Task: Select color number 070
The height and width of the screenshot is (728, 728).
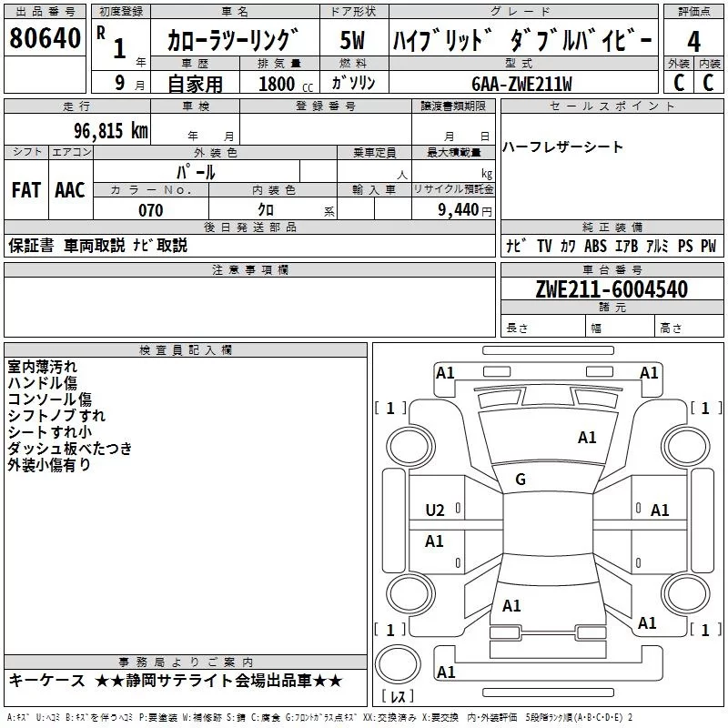Action: pos(151,210)
